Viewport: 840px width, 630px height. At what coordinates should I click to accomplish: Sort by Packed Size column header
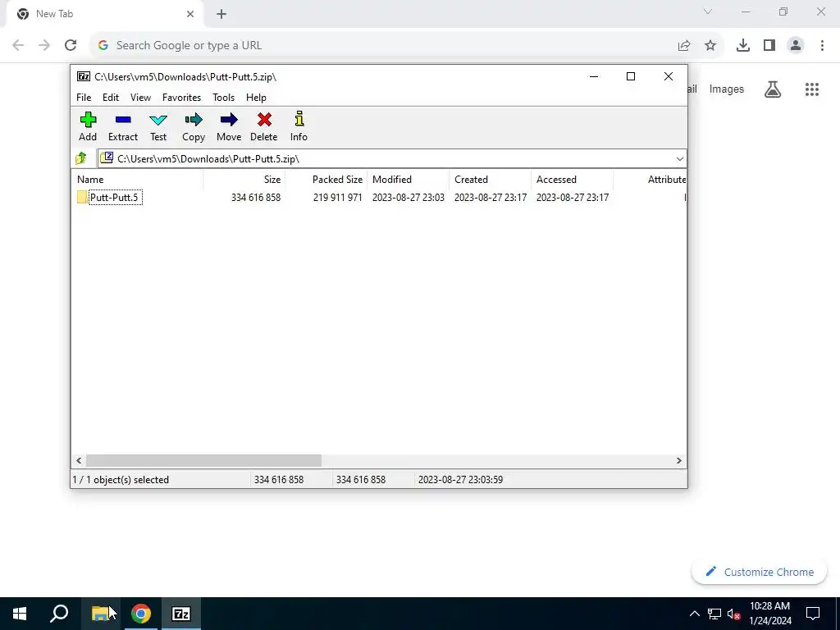coord(326,180)
